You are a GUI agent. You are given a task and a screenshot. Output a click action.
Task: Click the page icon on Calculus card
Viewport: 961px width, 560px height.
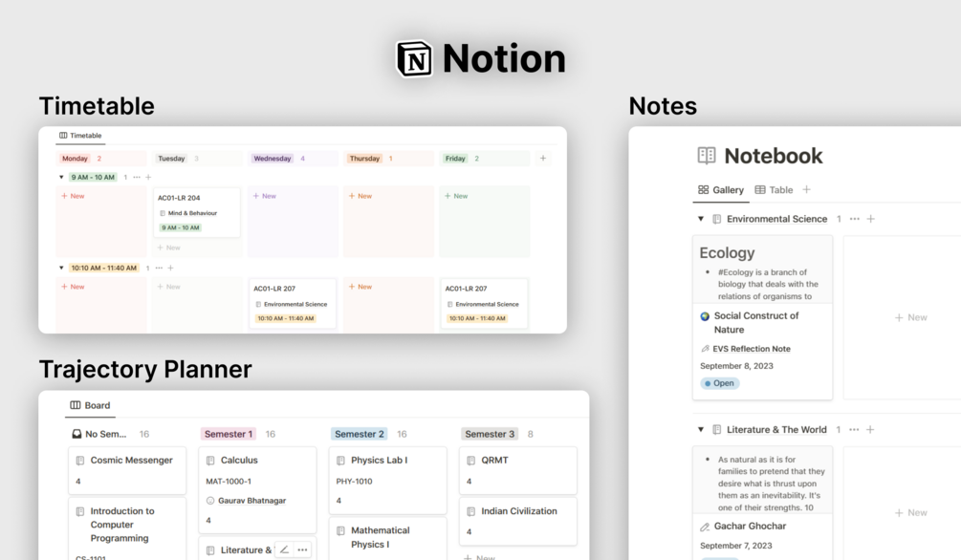210,461
